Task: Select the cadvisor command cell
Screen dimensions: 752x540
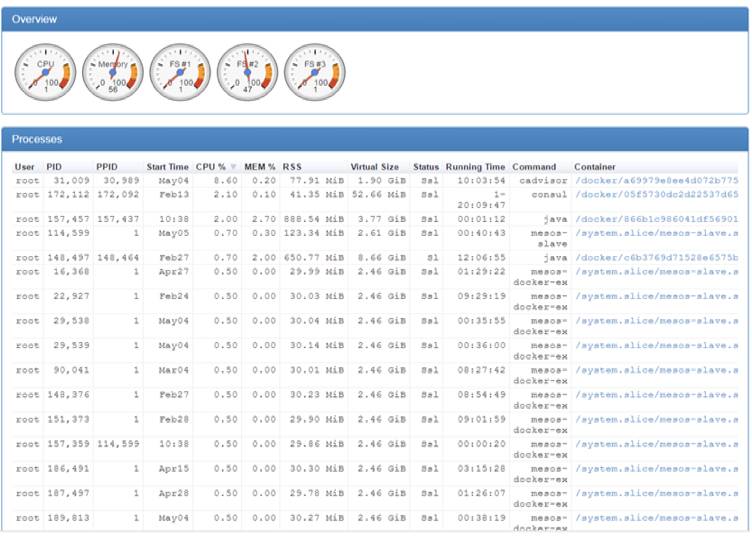Action: pyautogui.click(x=543, y=181)
